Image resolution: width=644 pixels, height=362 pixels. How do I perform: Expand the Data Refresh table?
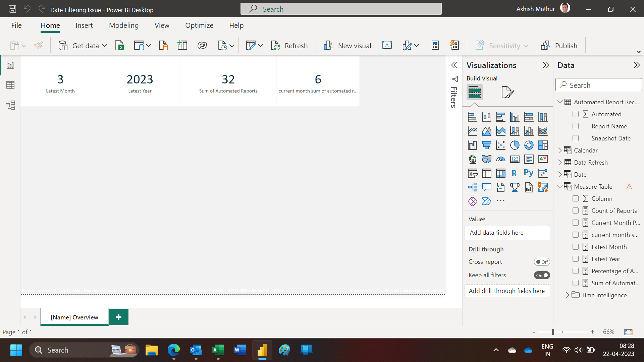(x=560, y=162)
